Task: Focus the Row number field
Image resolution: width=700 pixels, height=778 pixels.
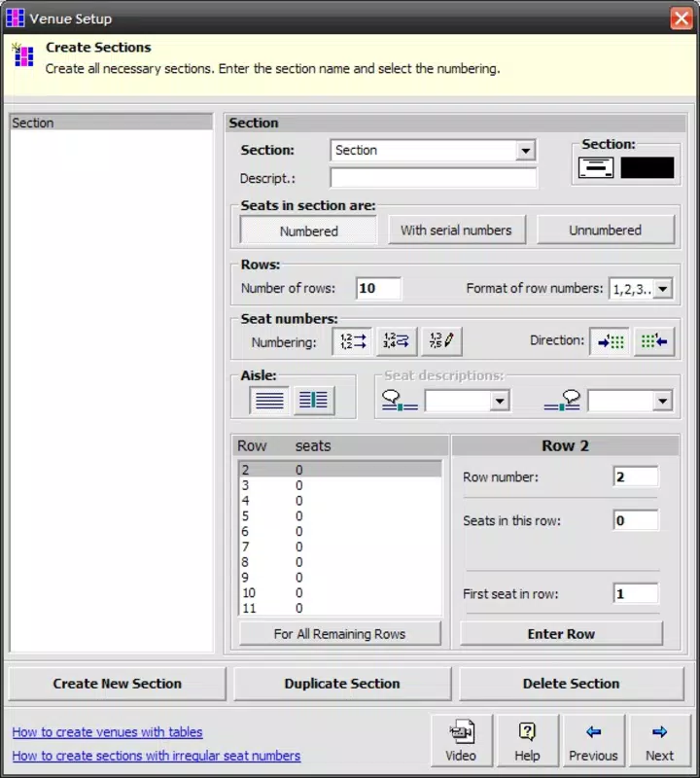Action: coord(636,477)
